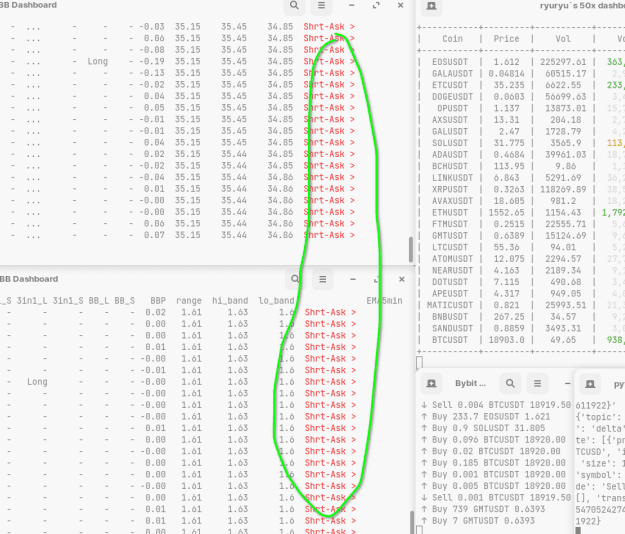Click the Coin column header
Image resolution: width=625 pixels, height=534 pixels.
452,39
